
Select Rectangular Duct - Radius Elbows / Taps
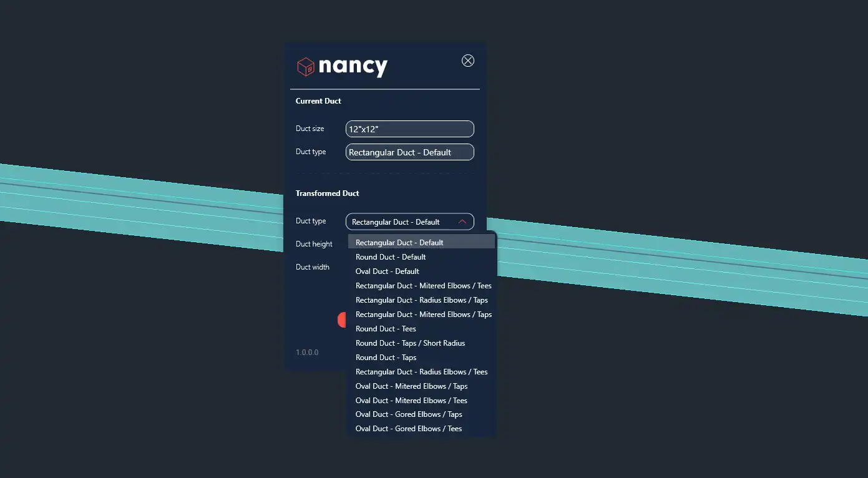coord(421,300)
